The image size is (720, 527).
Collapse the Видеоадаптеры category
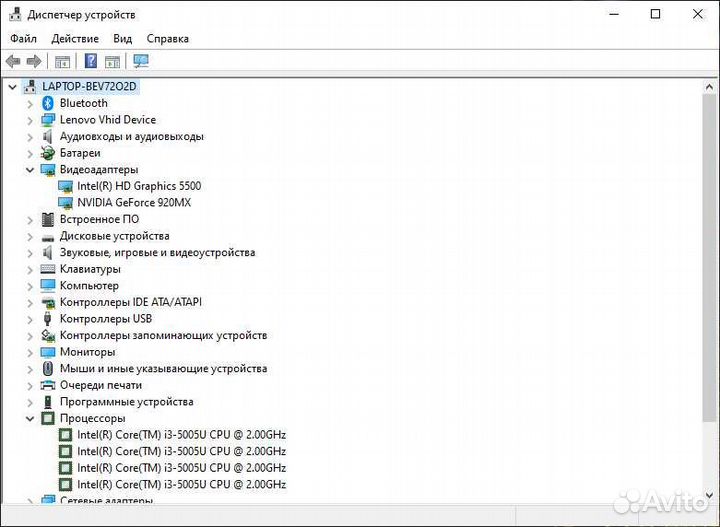pyautogui.click(x=30, y=170)
